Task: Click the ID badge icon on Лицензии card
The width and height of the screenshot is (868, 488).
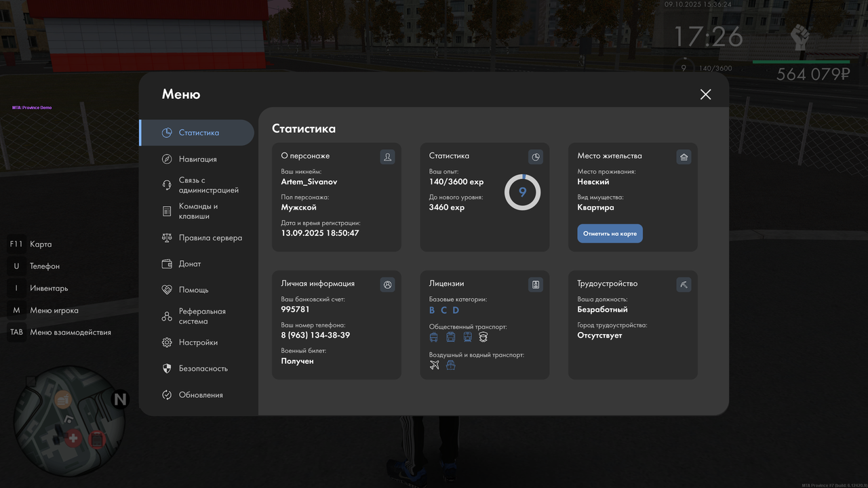Action: click(536, 285)
